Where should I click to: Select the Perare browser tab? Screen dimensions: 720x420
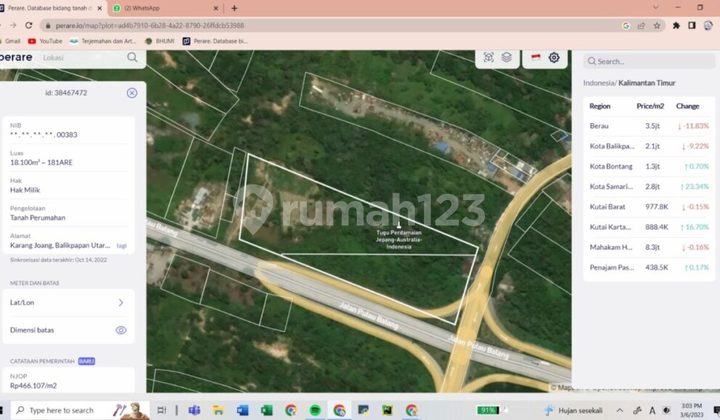tap(50, 8)
